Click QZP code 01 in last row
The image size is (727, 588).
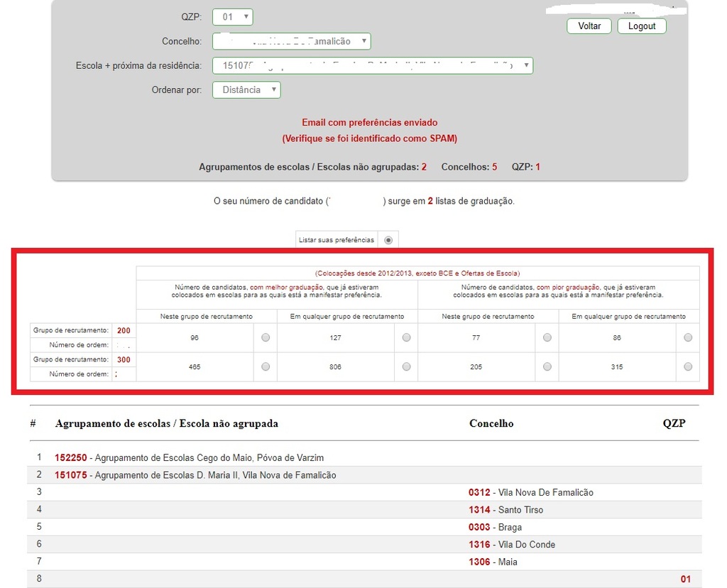tap(685, 579)
